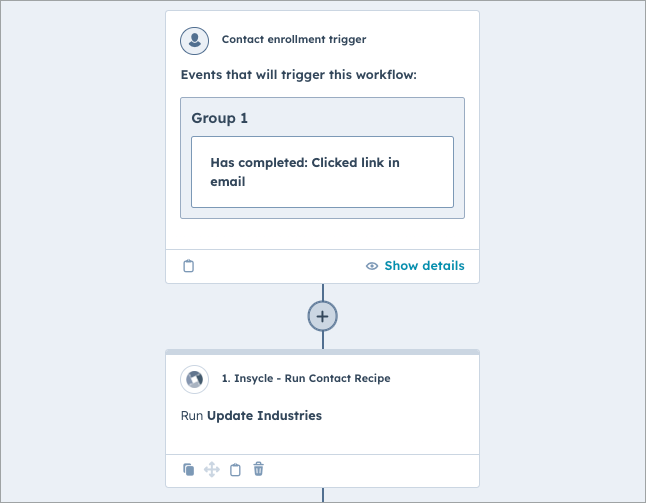Click 'Events that will trigger this workflow' text
The image size is (646, 503).
[x=298, y=75]
